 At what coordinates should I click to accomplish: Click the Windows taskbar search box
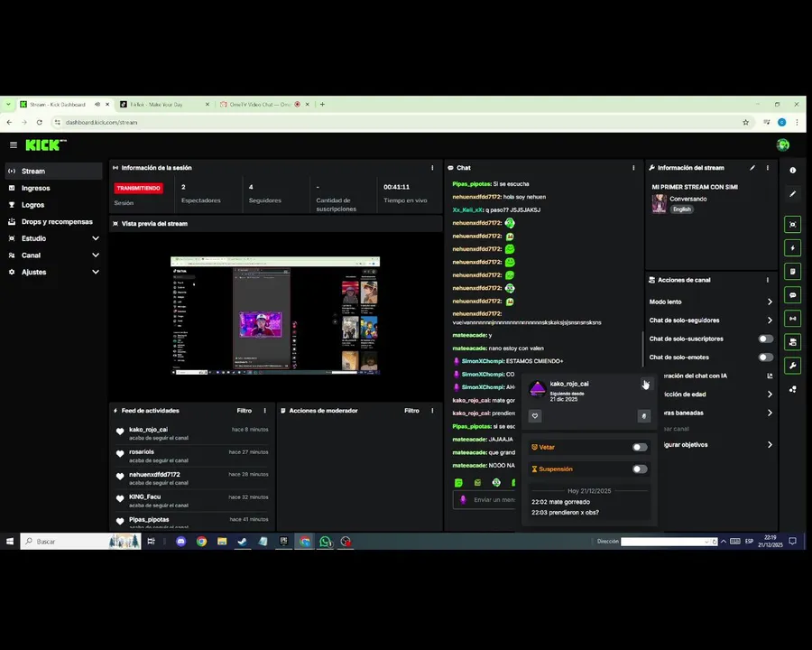point(80,542)
